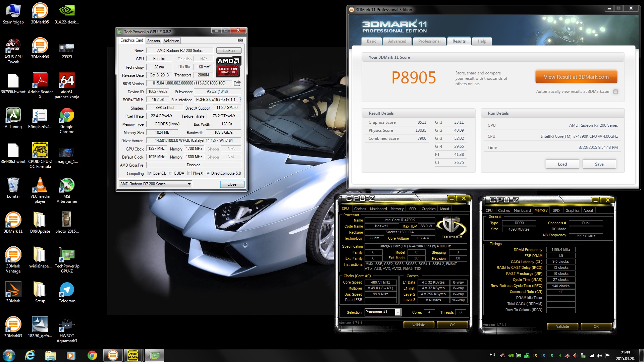Launch VLC media player shortcut
Image resolution: width=644 pixels, height=362 pixels.
(x=40, y=190)
